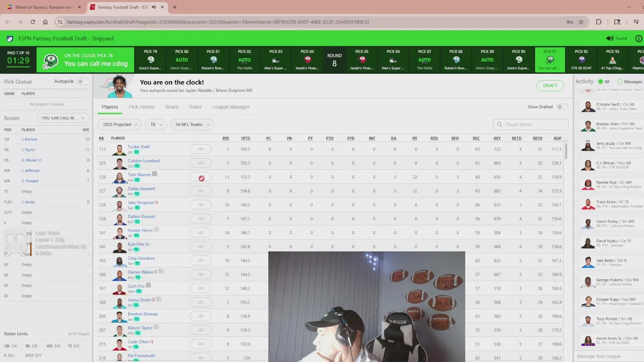The image size is (644, 362).
Task: View site information icon in address bar
Action: tap(60, 22)
